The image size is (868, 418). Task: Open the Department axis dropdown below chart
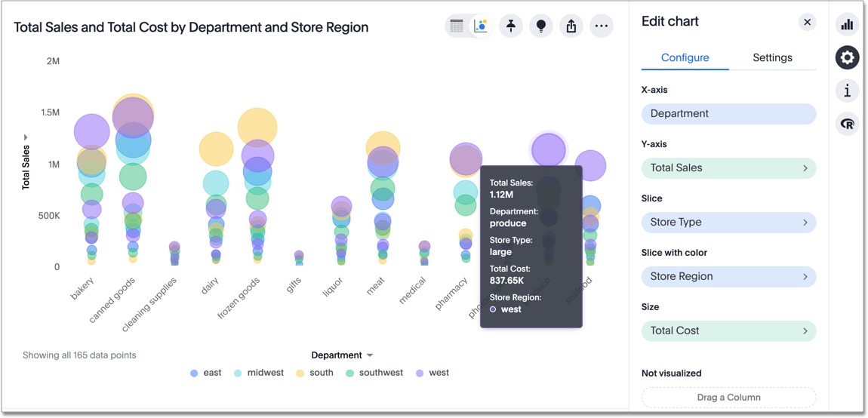coord(342,355)
